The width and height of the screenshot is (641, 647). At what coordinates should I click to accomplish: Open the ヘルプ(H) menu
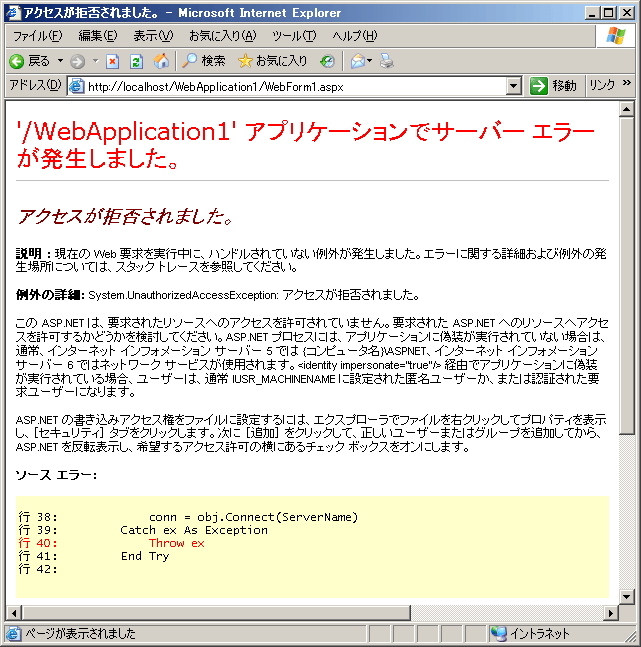(355, 36)
